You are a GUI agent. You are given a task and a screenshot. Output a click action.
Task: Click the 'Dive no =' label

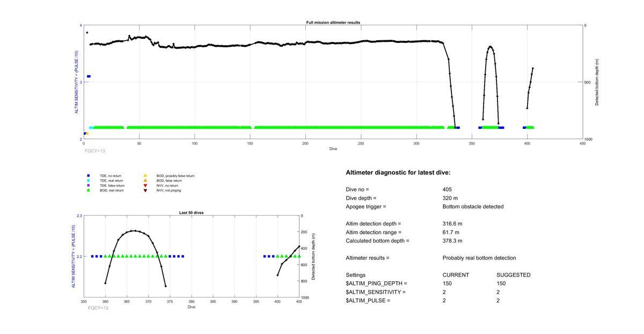[357, 190]
